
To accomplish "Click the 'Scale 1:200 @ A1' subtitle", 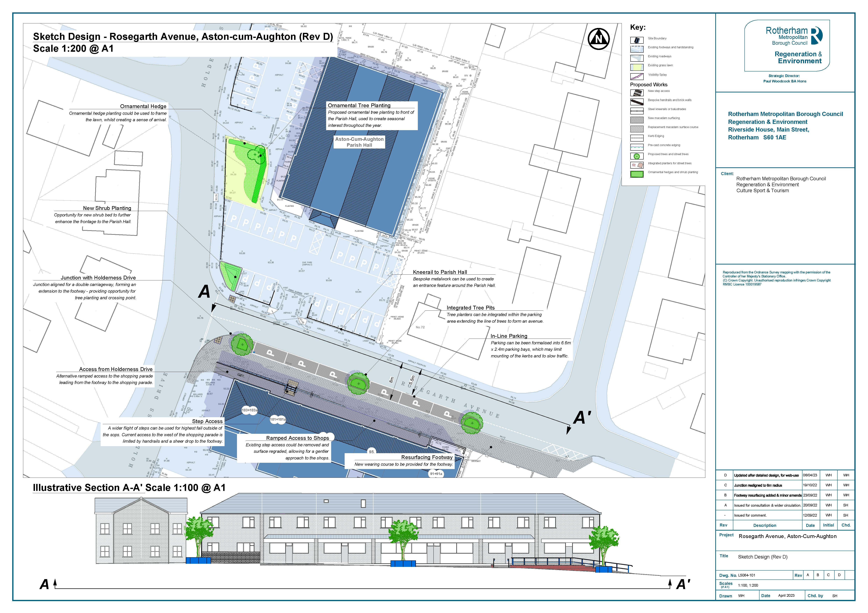I will coord(73,49).
